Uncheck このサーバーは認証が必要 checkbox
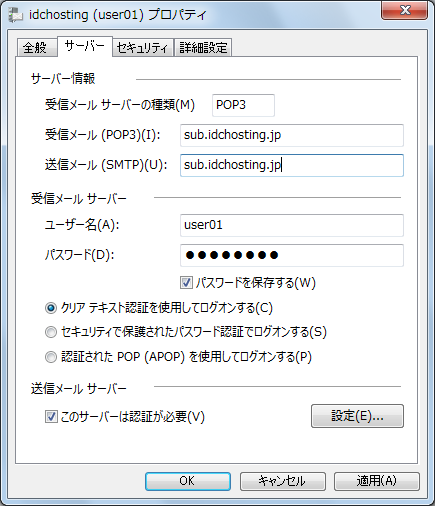The height and width of the screenshot is (506, 435). (x=51, y=417)
